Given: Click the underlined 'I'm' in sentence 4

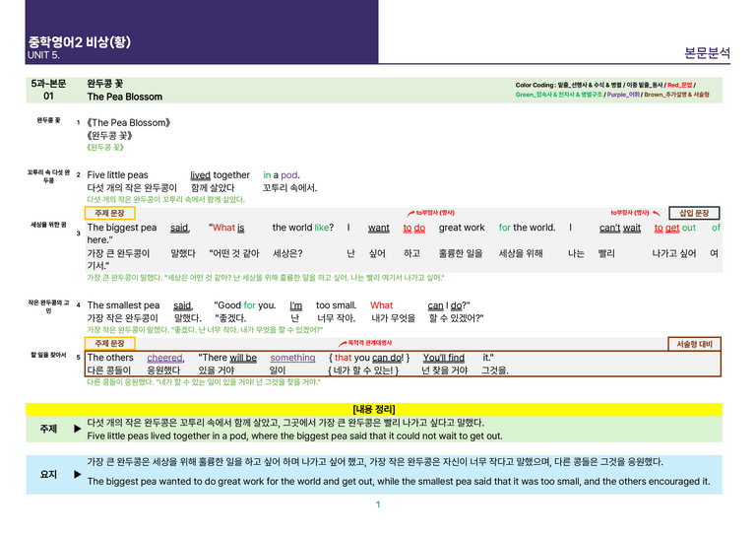Looking at the screenshot, I should tap(295, 305).
